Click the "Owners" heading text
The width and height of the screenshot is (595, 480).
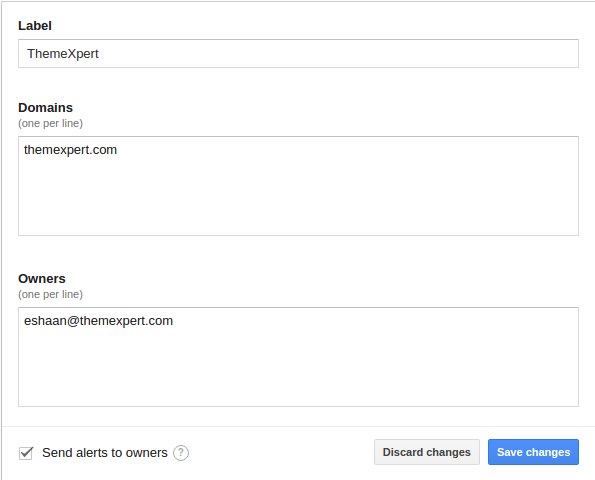point(42,279)
